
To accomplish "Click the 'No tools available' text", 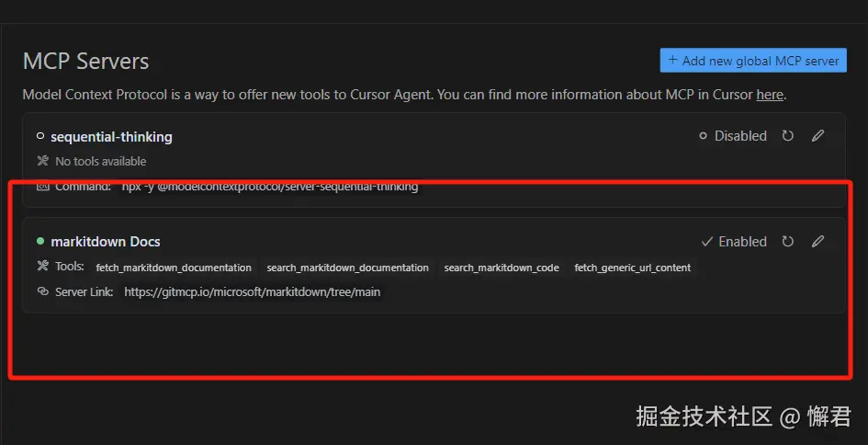I will (x=101, y=161).
